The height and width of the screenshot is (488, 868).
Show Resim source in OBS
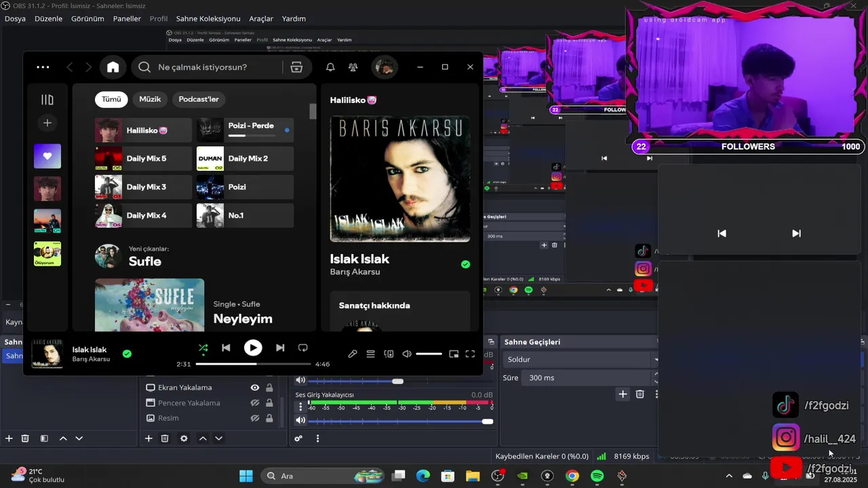pyautogui.click(x=255, y=418)
